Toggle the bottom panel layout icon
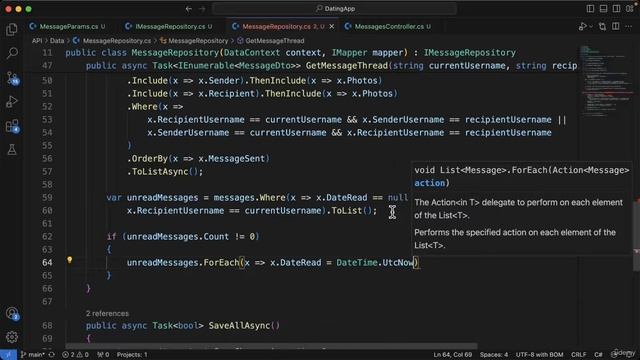640x360 pixels. [603, 9]
